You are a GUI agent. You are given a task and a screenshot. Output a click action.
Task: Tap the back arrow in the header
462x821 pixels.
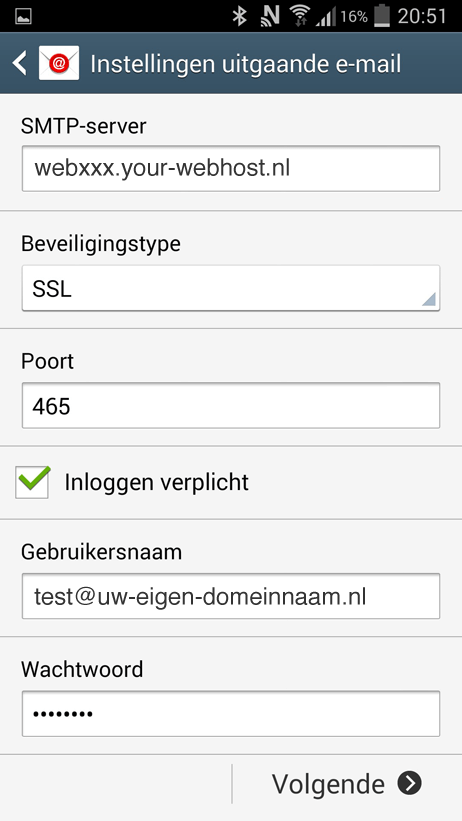coord(19,63)
